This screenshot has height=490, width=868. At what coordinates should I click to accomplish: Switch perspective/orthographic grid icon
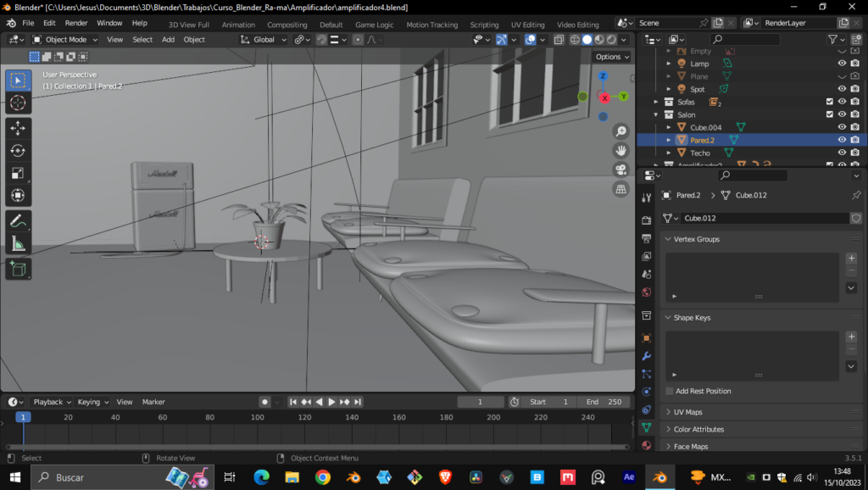tap(621, 189)
